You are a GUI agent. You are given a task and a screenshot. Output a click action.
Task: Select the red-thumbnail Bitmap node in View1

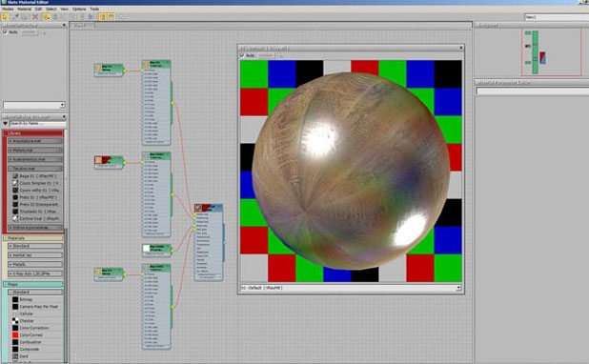[109, 162]
